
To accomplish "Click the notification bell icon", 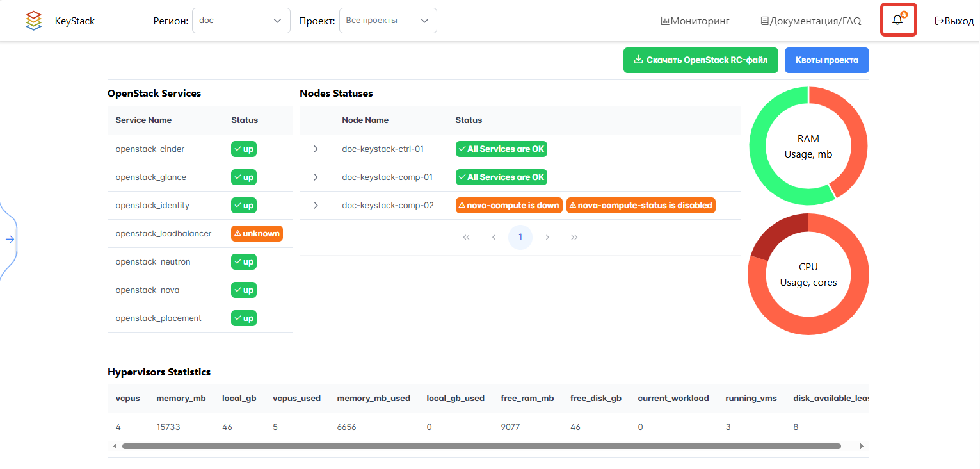I will (x=897, y=20).
